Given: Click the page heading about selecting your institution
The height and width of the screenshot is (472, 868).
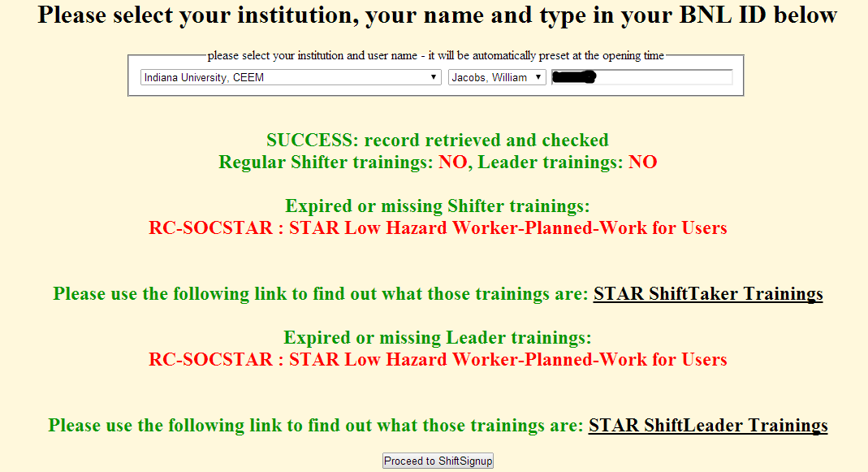Looking at the screenshot, I should [438, 15].
